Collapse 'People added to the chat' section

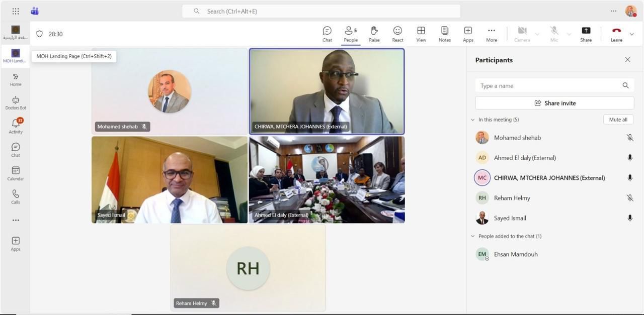pyautogui.click(x=472, y=236)
